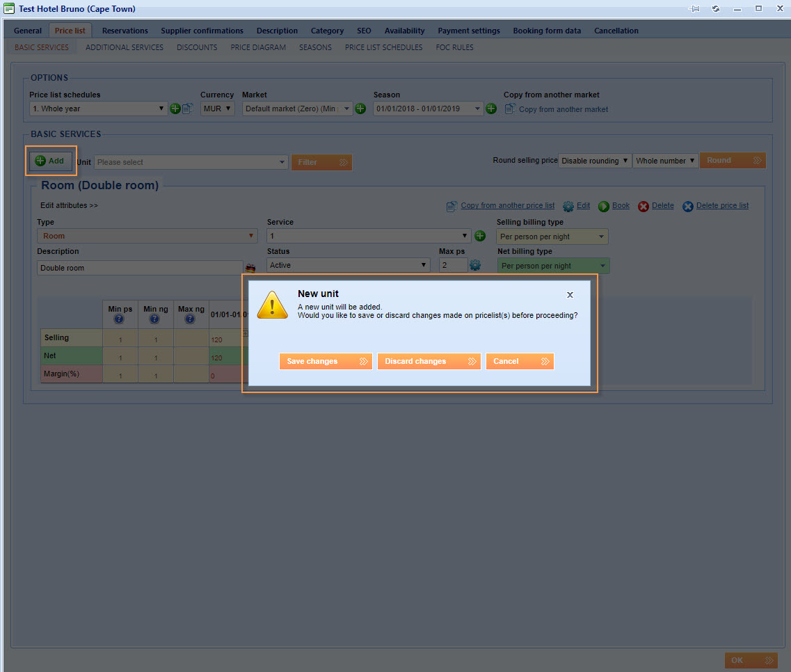
Task: Click the red X Delete icon
Action: 644,206
